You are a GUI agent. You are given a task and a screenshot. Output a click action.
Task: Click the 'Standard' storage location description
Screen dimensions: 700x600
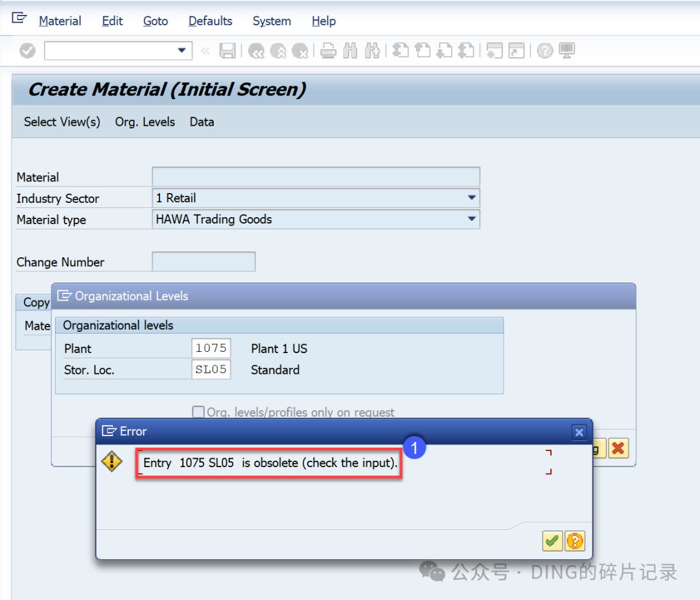(275, 370)
